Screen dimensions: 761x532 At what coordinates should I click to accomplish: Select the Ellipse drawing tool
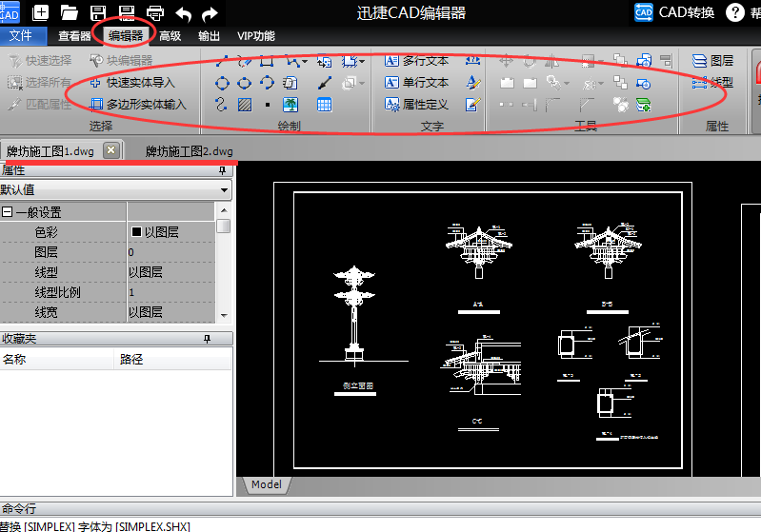(245, 83)
